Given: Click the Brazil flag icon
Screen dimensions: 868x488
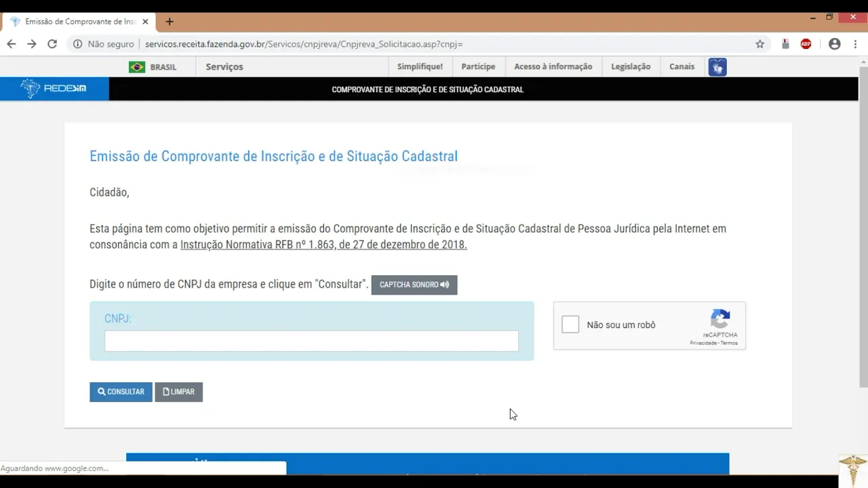Looking at the screenshot, I should pos(137,67).
